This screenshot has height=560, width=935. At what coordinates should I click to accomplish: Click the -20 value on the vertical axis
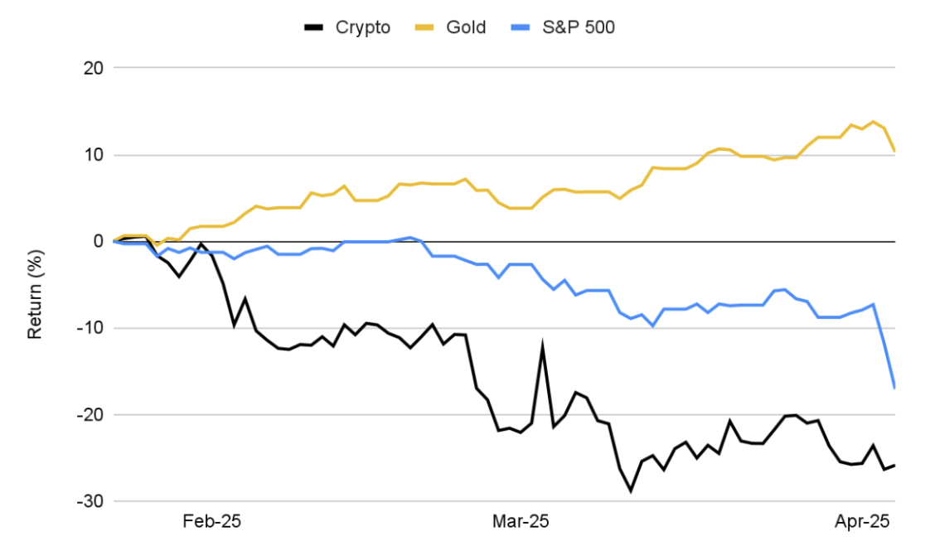90,414
